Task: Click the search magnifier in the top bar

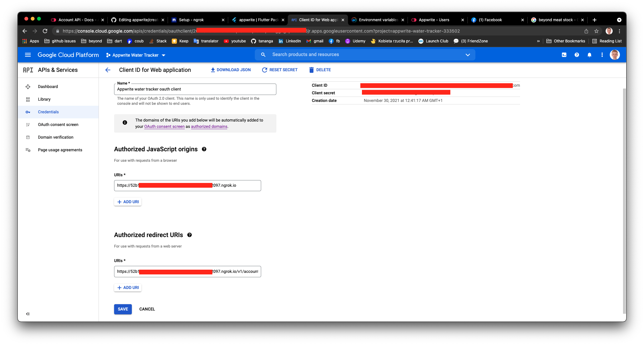Action: (263, 54)
